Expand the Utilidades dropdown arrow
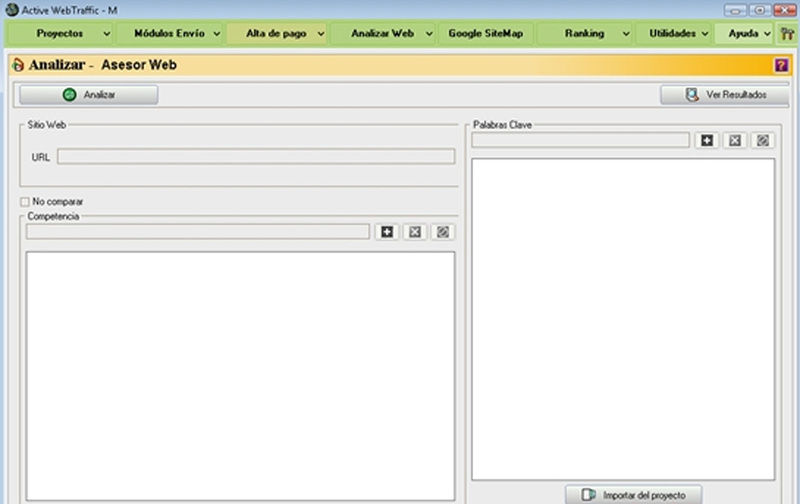Image resolution: width=800 pixels, height=504 pixels. coord(705,34)
